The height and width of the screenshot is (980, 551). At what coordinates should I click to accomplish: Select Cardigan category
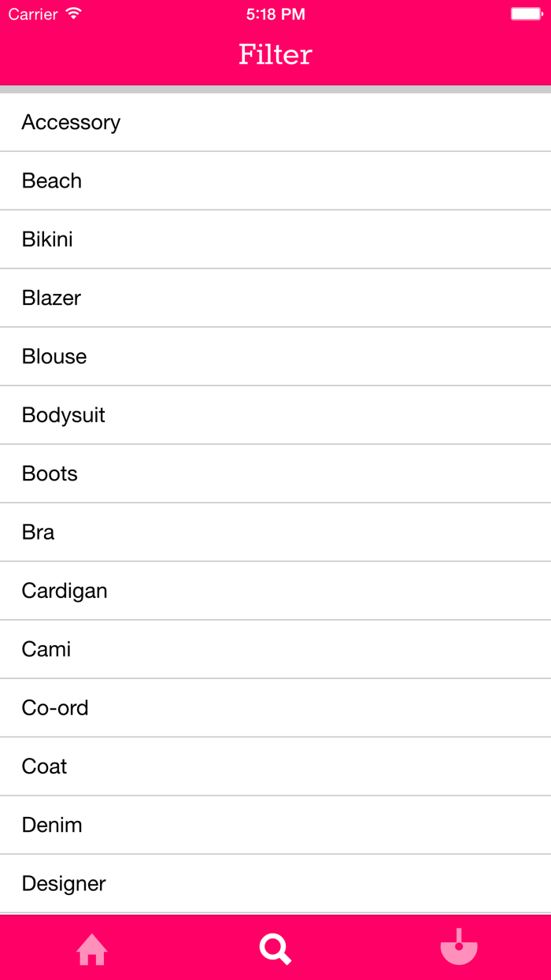[275, 591]
